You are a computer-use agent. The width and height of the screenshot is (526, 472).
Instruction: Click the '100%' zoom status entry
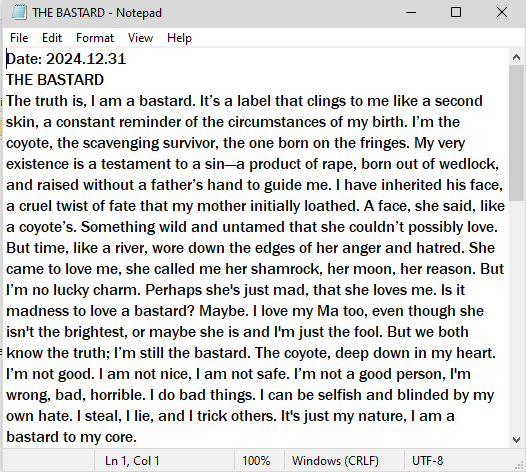coord(256,461)
